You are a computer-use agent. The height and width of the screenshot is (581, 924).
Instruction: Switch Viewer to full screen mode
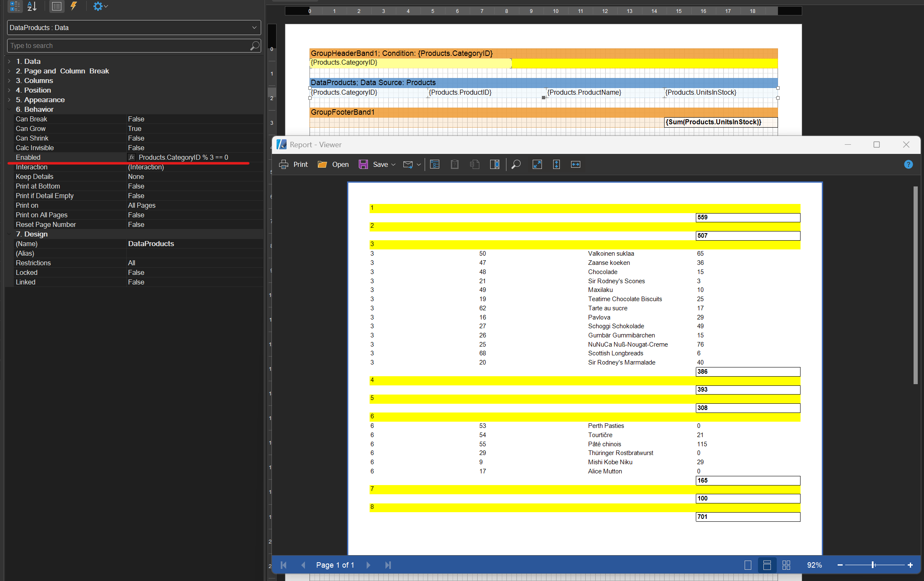pos(537,164)
